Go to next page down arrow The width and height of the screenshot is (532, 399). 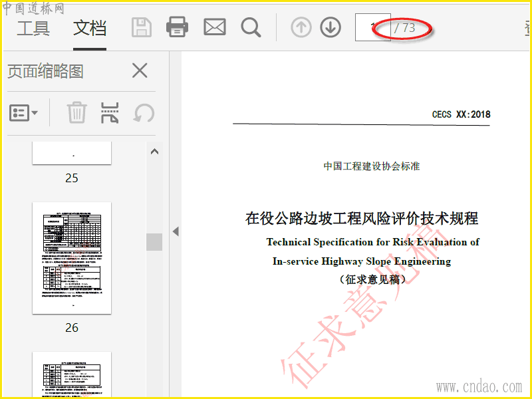tap(331, 27)
